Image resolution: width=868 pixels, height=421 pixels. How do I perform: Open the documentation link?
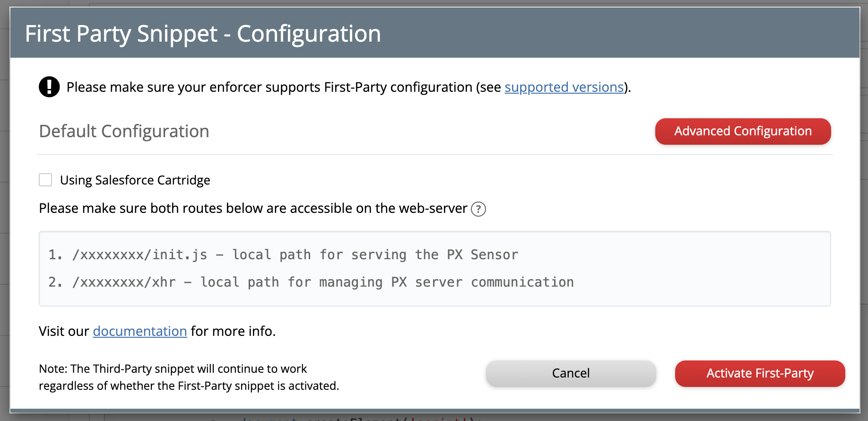[140, 331]
